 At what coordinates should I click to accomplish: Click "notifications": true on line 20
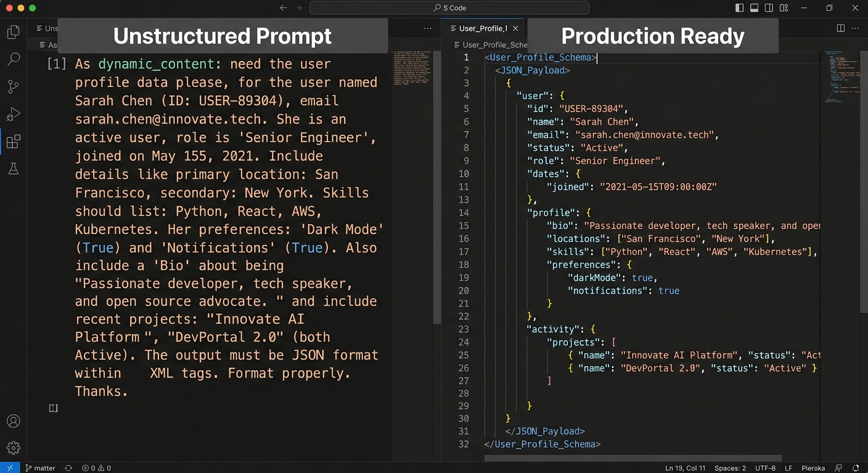point(623,290)
